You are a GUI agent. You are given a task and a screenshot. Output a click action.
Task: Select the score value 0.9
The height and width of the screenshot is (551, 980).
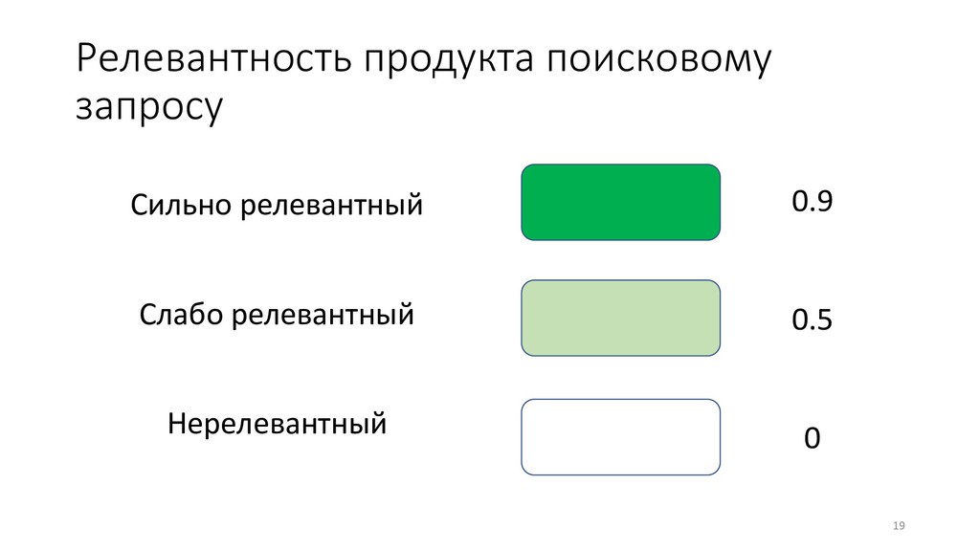812,201
